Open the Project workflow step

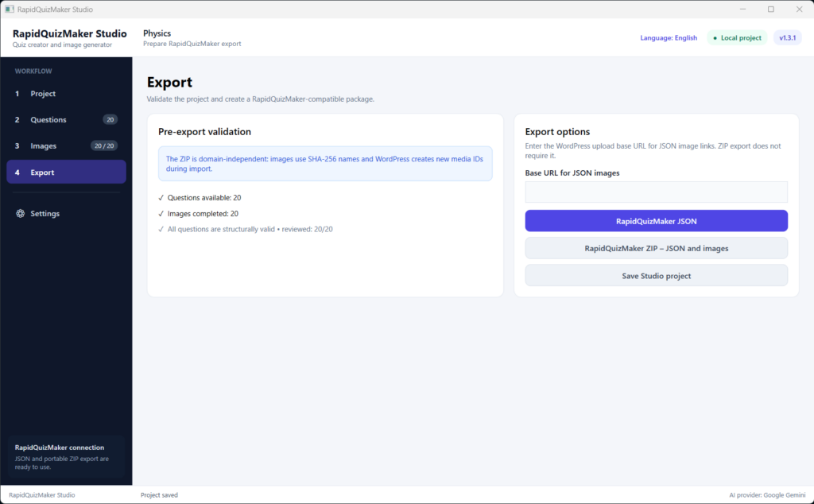click(66, 94)
